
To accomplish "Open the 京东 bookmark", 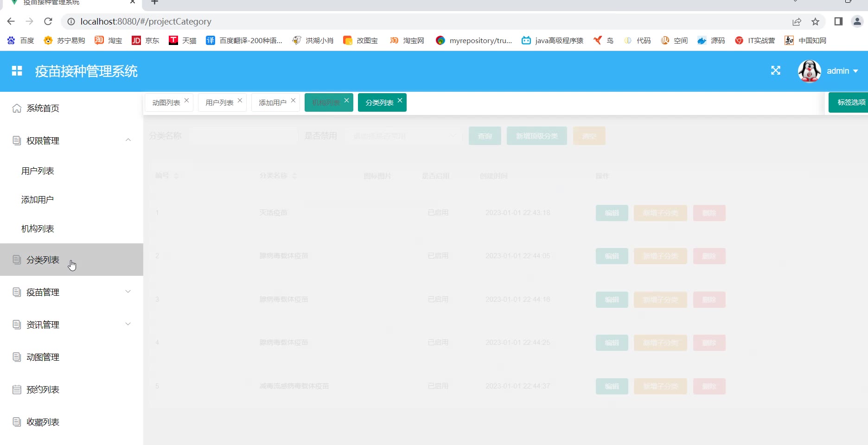I will pos(145,40).
